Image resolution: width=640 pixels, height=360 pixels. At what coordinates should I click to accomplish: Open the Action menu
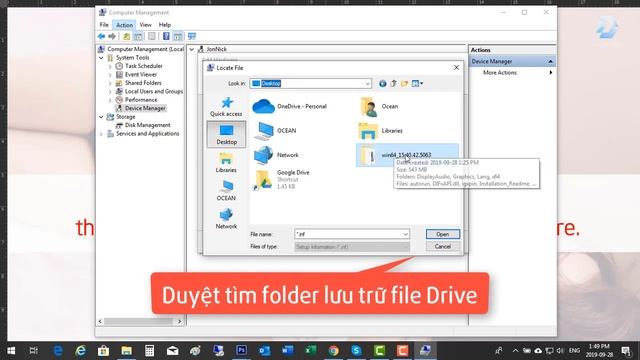click(x=124, y=25)
